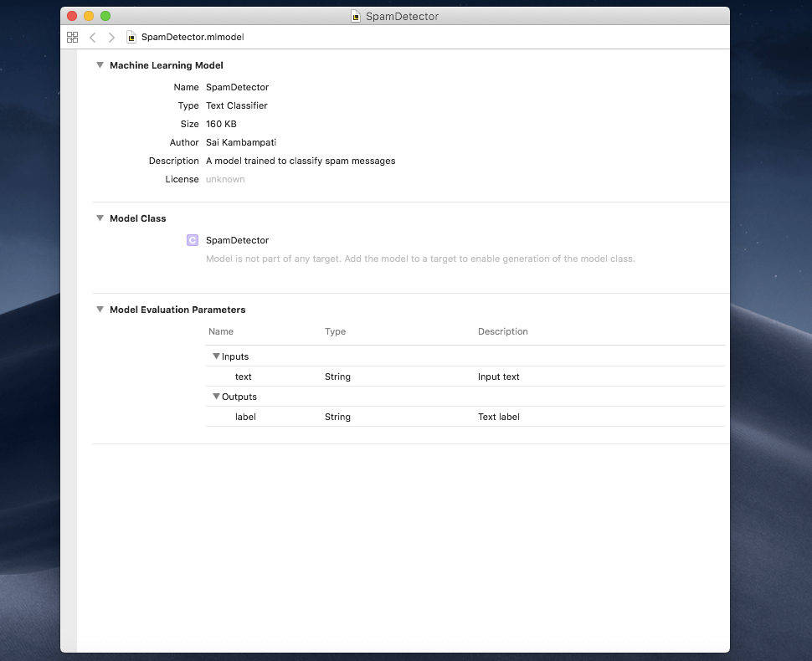Minimize window with the yellow button
This screenshot has height=661, width=812.
click(x=89, y=17)
